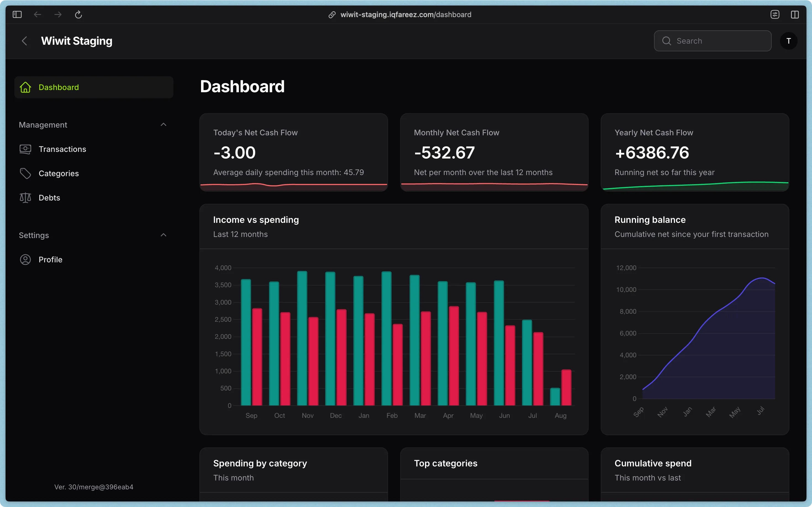Click the 'Last 12 months' subtitle

(241, 234)
